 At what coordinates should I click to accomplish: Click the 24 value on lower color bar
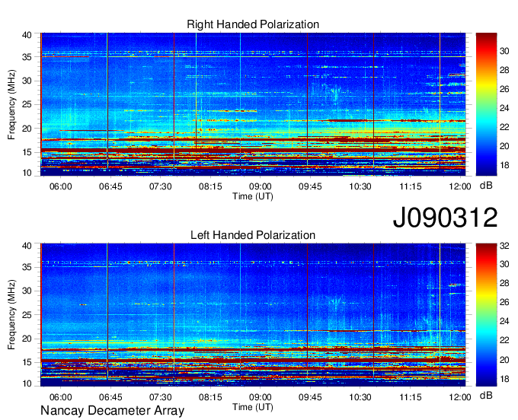(504, 321)
